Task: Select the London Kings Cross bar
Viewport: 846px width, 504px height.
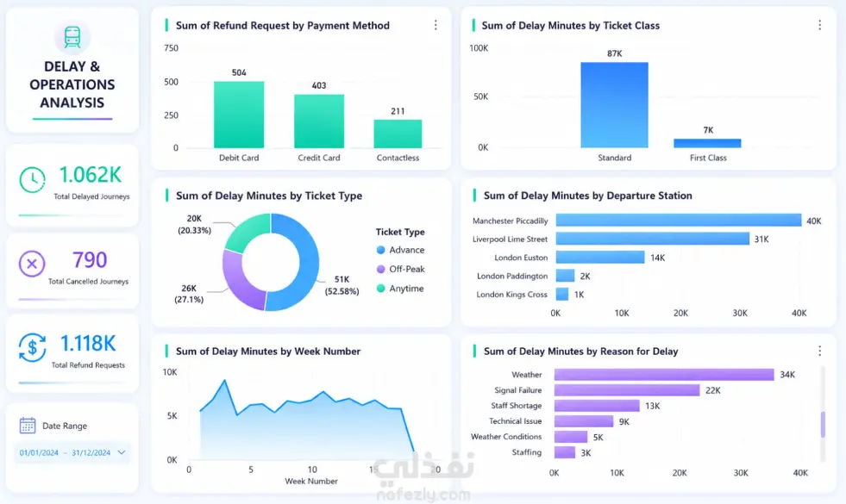Action: pos(562,294)
